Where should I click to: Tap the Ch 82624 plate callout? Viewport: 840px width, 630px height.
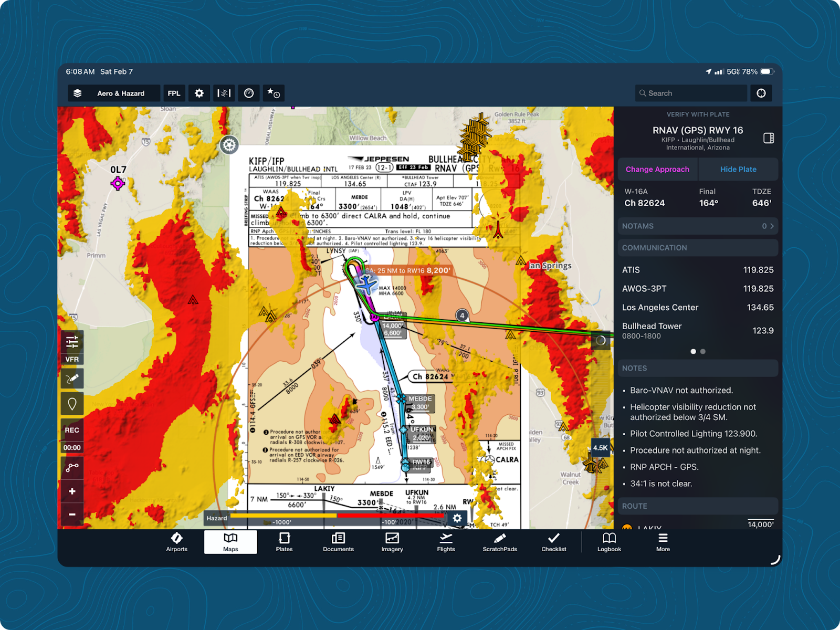[430, 376]
